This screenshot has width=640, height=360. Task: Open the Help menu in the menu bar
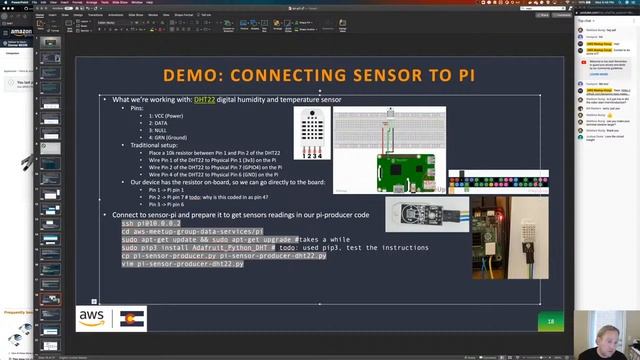pos(150,2)
